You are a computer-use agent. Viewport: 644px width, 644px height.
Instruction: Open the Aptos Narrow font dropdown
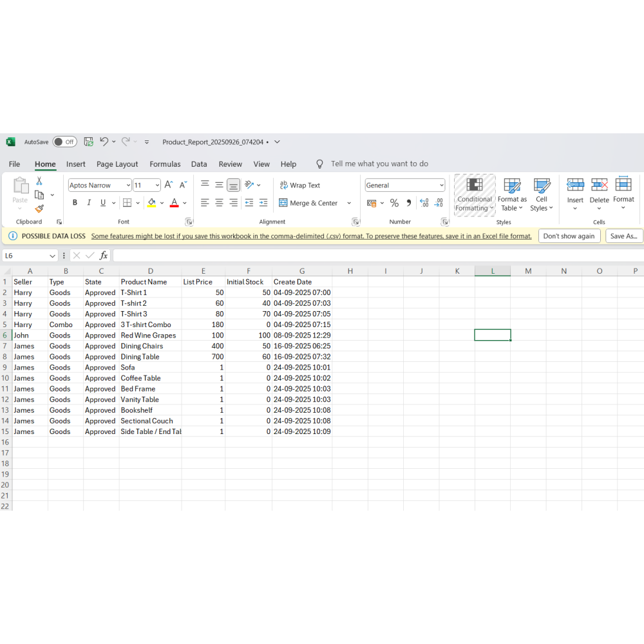click(x=128, y=185)
